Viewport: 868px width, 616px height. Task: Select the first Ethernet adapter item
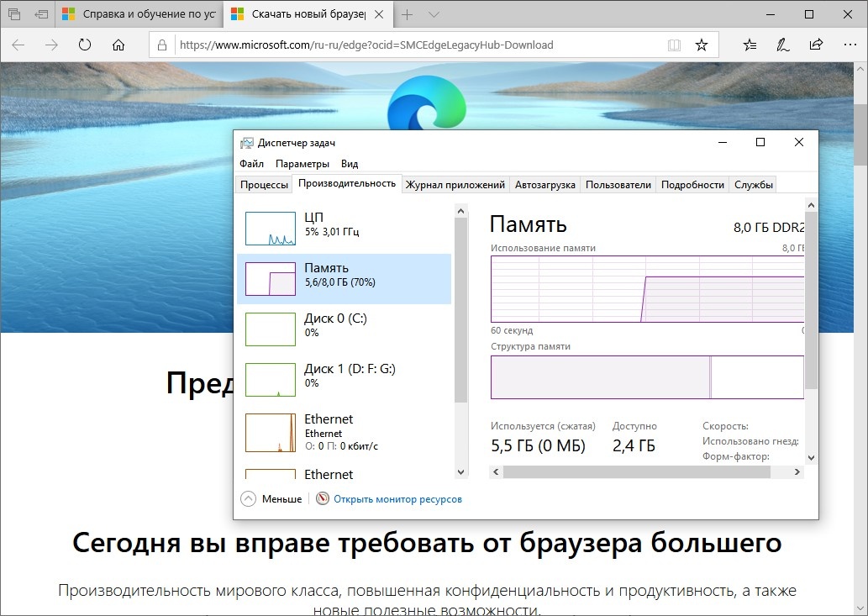point(345,432)
